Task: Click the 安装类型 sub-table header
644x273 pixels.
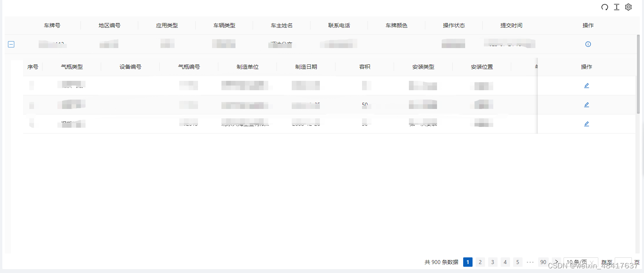Action: [423, 67]
